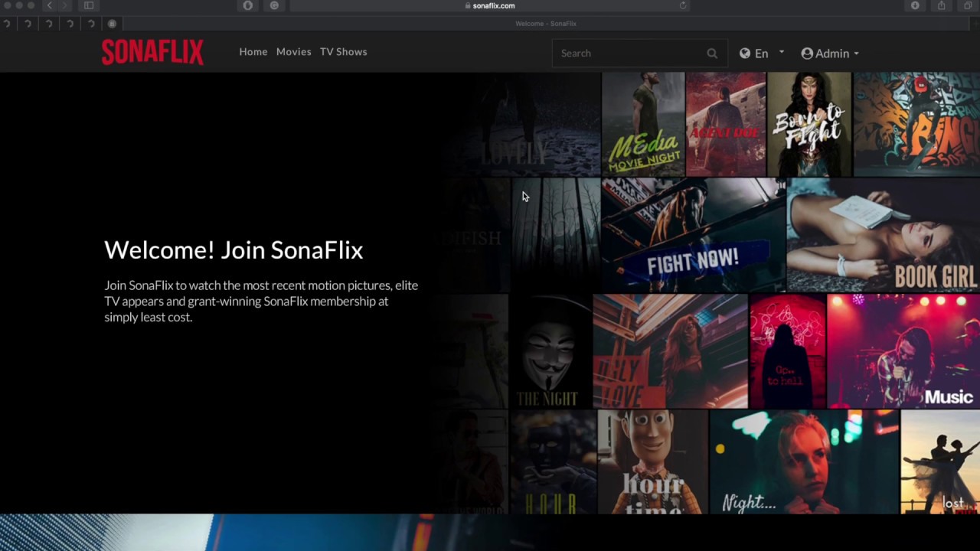Show Safari tab overview icon
This screenshot has height=551, width=980.
(967, 5)
